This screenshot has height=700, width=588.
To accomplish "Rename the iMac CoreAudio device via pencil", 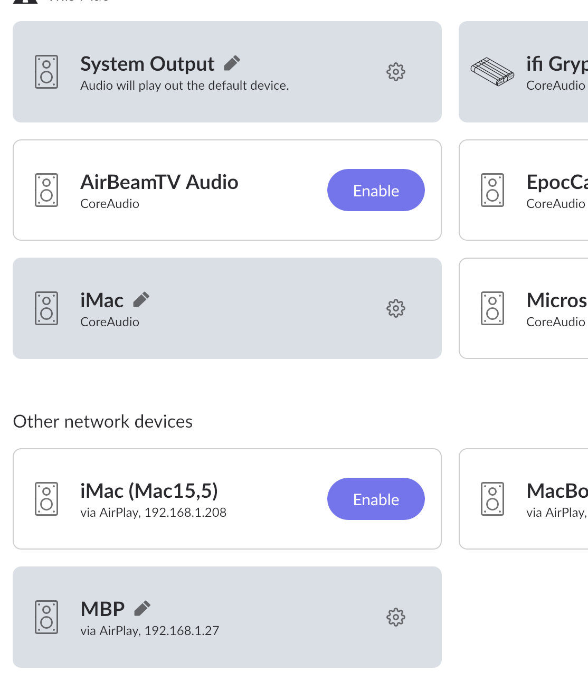I will click(x=141, y=300).
